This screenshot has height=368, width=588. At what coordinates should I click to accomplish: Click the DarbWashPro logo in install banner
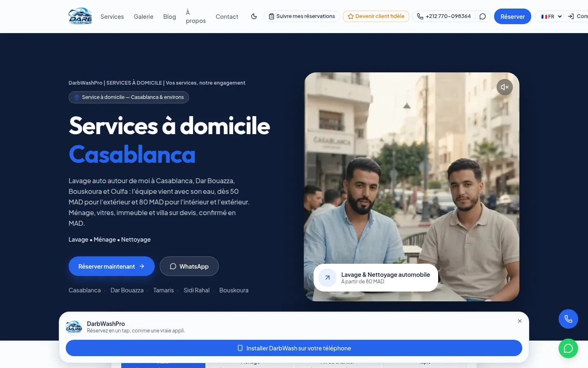pos(74,327)
